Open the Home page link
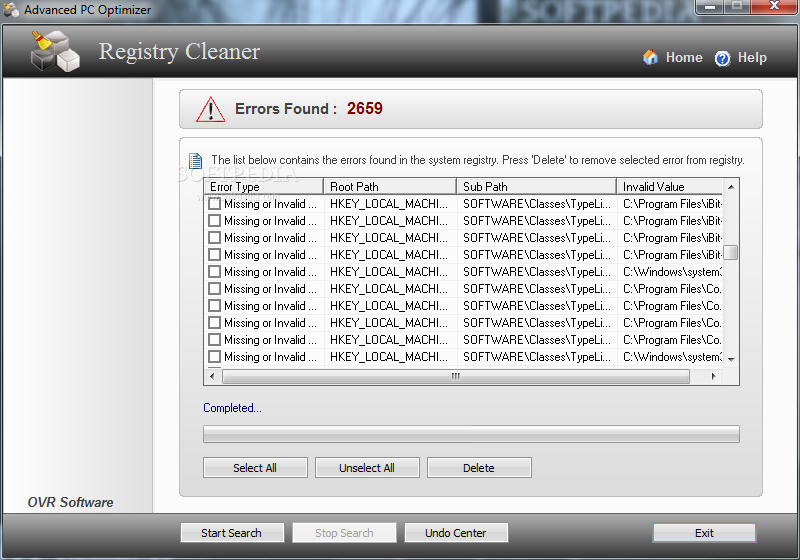Image resolution: width=800 pixels, height=560 pixels. coord(684,58)
